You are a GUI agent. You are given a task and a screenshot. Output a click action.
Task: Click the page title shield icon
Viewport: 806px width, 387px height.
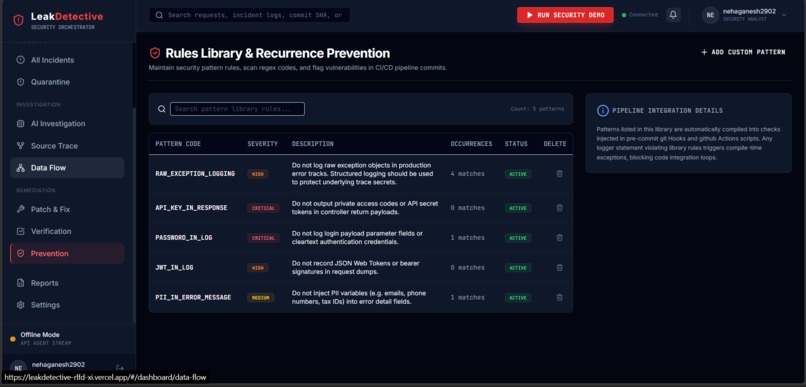click(155, 53)
